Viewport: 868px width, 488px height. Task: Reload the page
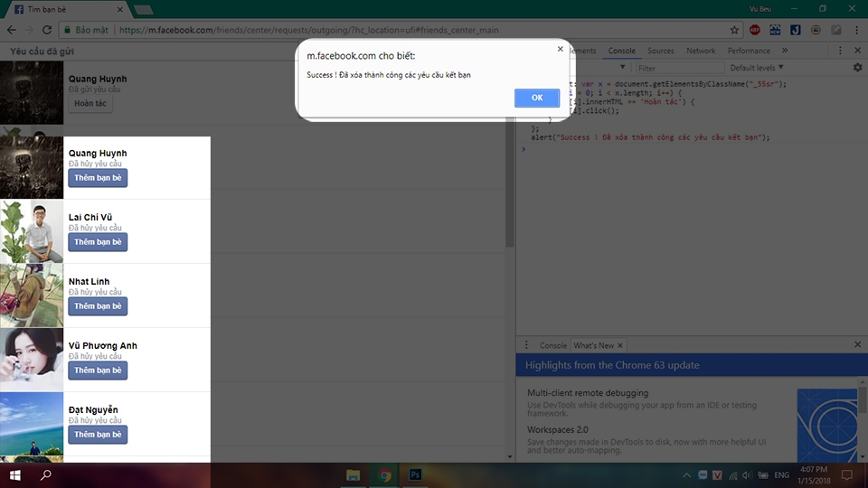[47, 30]
